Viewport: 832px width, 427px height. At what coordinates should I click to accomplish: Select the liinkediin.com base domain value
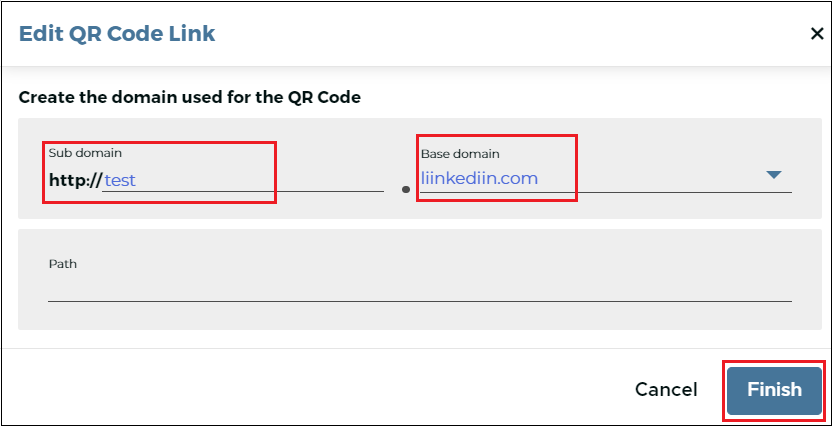479,178
